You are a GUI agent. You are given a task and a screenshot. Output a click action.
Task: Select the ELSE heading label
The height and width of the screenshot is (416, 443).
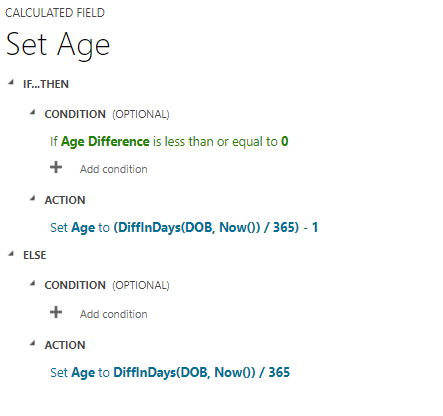pos(35,255)
